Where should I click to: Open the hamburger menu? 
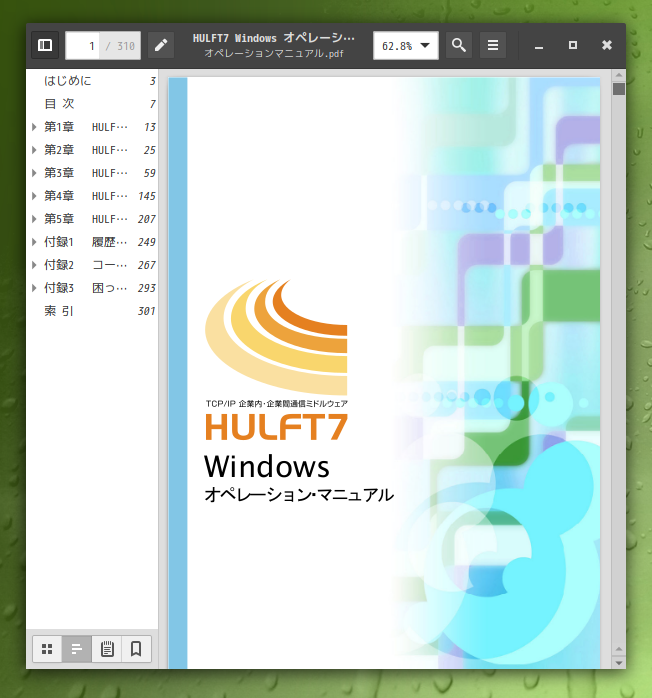(x=493, y=45)
